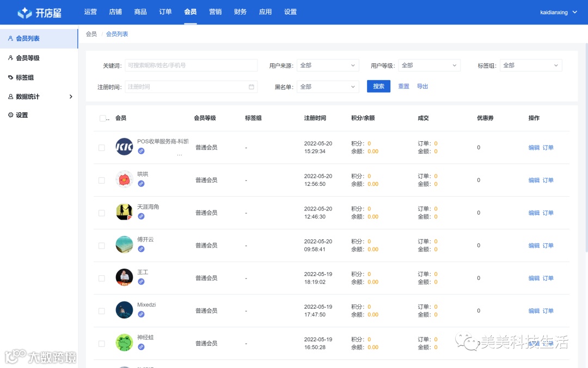Switch to the 运营 top menu

coord(90,12)
